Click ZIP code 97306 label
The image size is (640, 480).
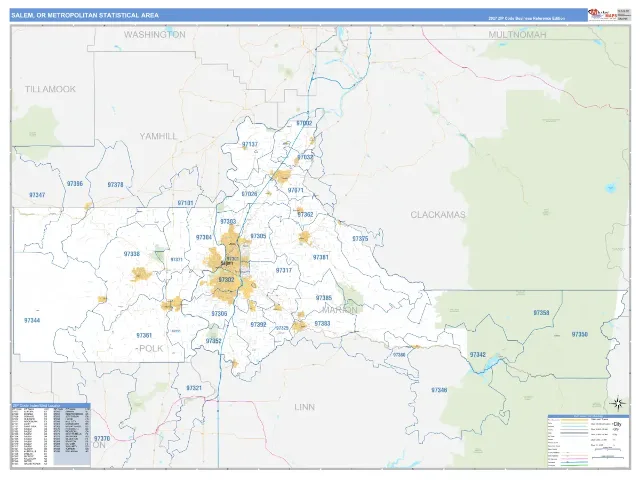point(219,314)
